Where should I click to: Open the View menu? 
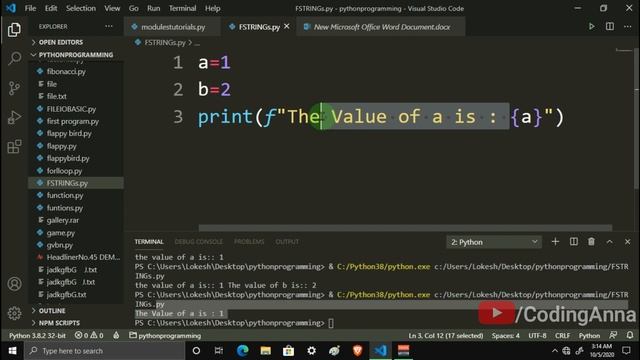[x=112, y=8]
